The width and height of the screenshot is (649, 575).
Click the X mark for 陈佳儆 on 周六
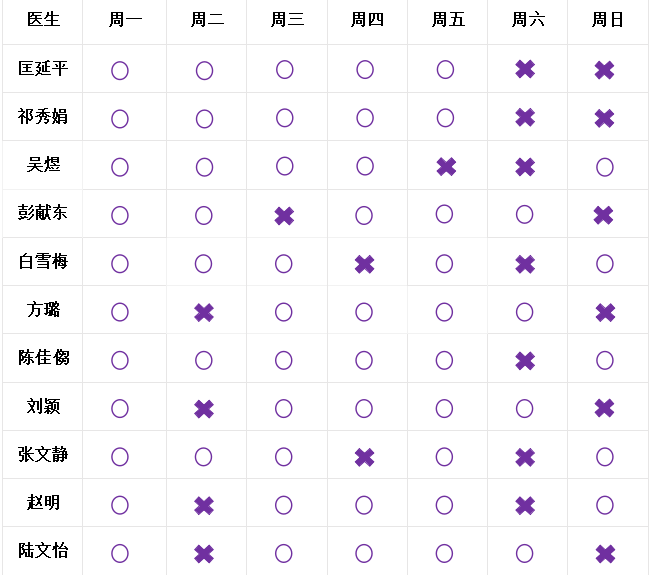click(x=525, y=360)
